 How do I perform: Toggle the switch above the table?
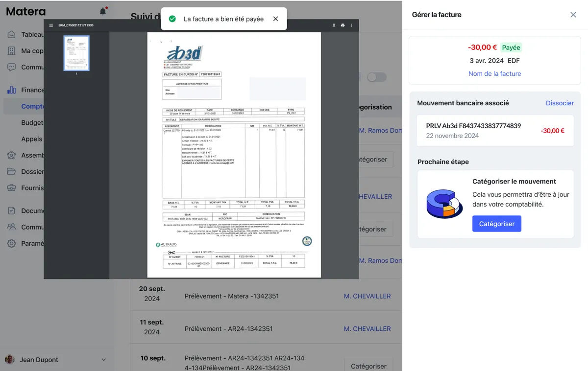(x=376, y=77)
